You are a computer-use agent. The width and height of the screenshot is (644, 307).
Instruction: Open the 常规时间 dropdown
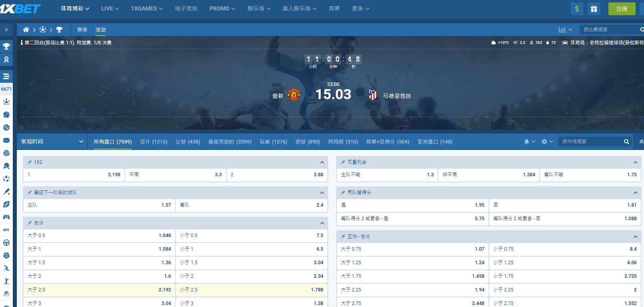(52, 142)
